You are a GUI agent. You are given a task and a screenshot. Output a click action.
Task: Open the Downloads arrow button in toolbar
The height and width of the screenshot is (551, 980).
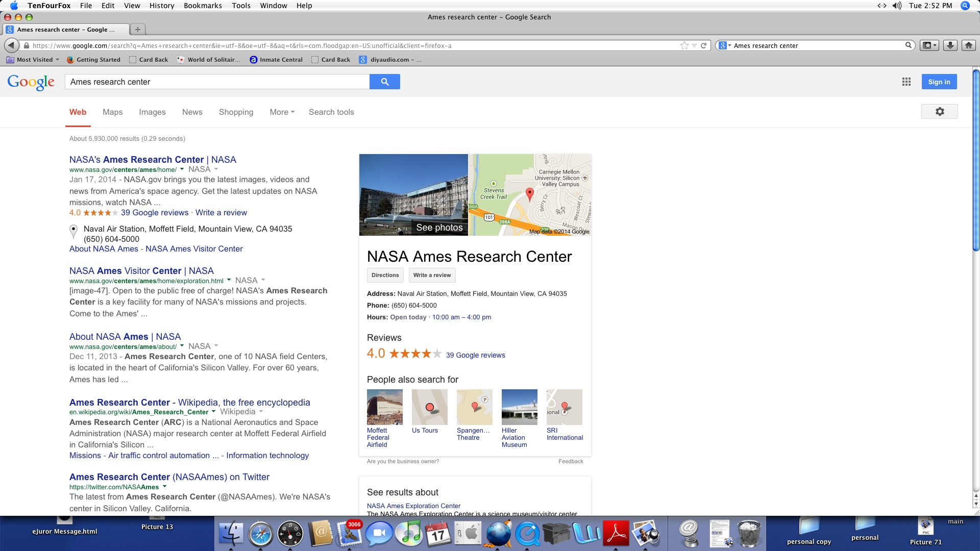point(950,45)
